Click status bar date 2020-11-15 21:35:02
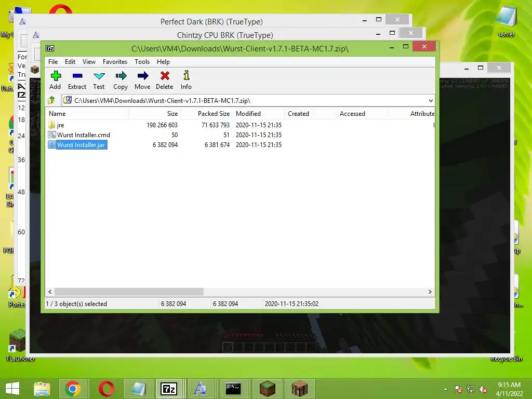The image size is (532, 399). click(x=291, y=303)
